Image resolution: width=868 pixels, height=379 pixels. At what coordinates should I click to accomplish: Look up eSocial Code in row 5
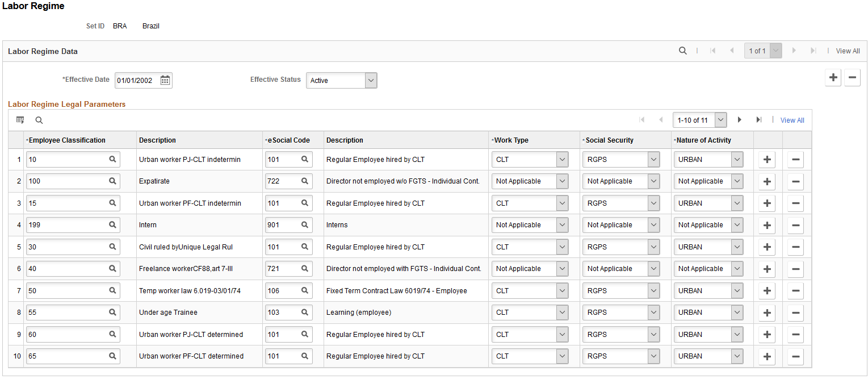pyautogui.click(x=305, y=247)
